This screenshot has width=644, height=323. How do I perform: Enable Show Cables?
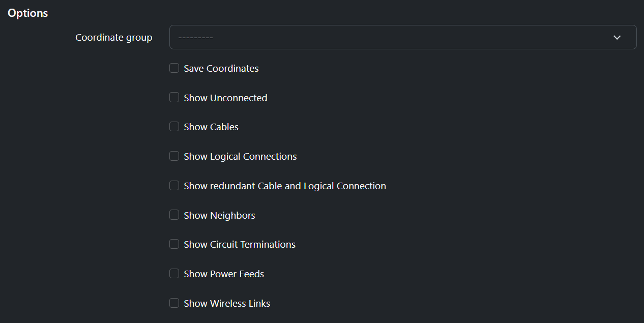coord(174,126)
